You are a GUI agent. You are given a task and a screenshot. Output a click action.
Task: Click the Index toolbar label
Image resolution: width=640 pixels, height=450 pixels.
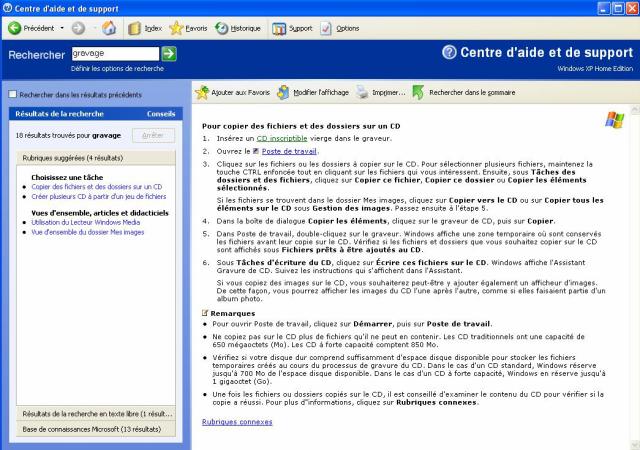click(x=153, y=28)
